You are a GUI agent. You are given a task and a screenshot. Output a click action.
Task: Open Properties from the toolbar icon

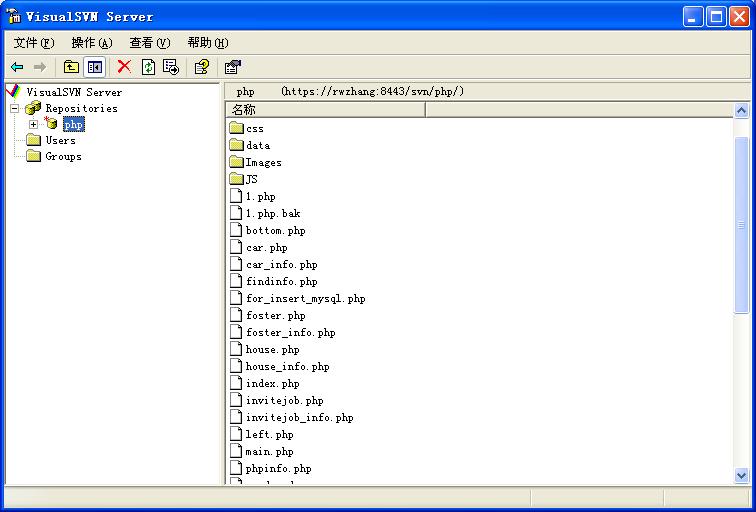point(233,67)
